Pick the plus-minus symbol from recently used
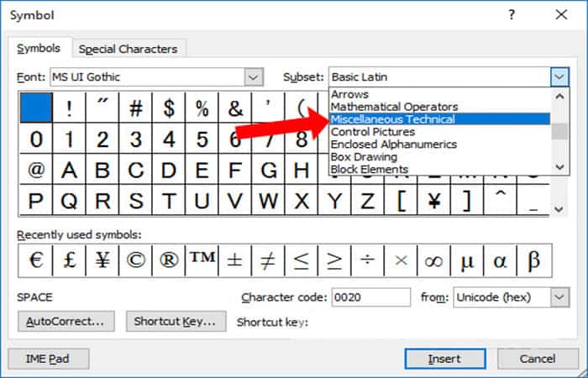The height and width of the screenshot is (378, 588). 235,260
